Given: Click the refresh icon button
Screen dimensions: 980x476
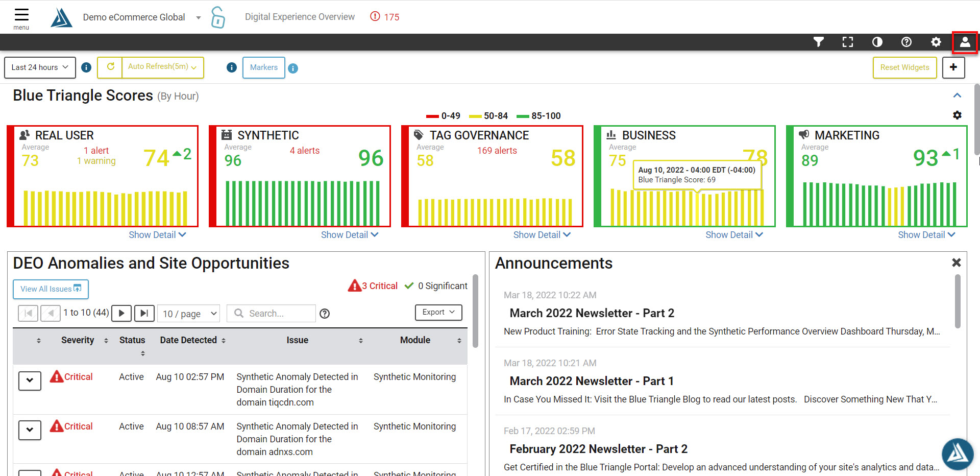Looking at the screenshot, I should pyautogui.click(x=110, y=67).
